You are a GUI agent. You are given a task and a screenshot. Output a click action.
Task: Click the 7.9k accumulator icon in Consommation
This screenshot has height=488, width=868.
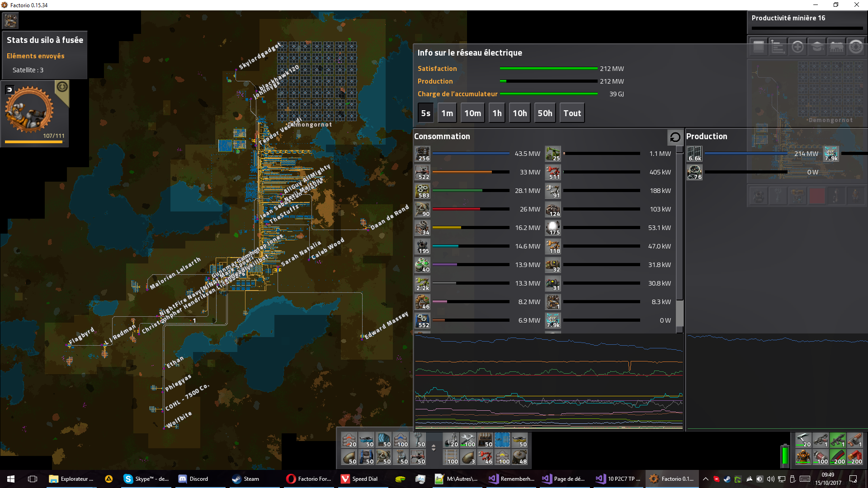[553, 320]
